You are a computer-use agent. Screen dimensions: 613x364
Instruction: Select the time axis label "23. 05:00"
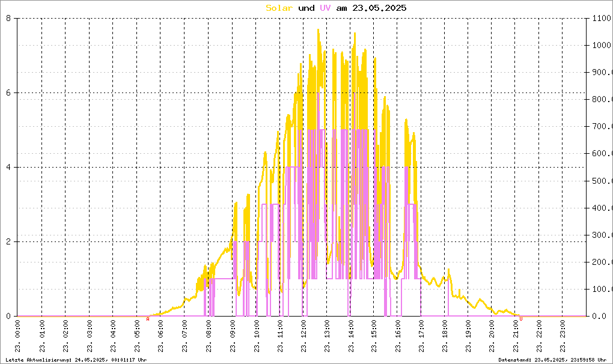click(x=137, y=336)
